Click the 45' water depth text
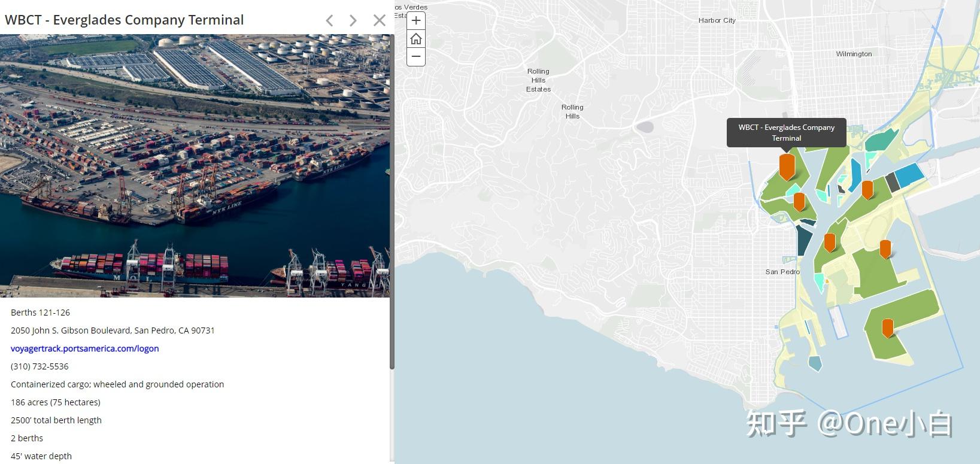The image size is (980, 464). pos(41,456)
